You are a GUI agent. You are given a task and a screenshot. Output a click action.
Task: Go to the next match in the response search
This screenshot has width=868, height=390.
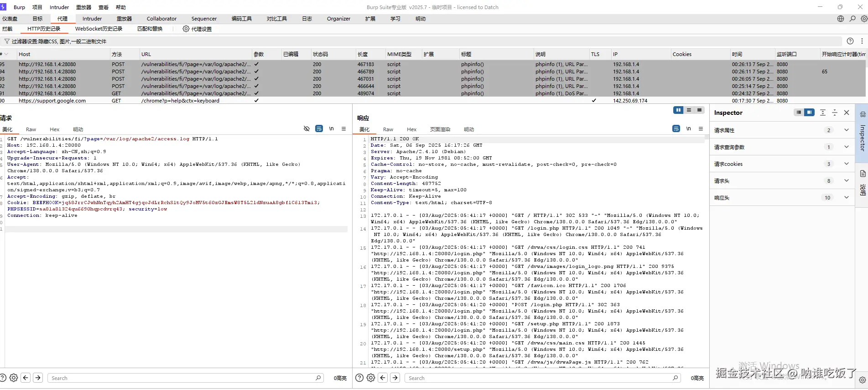click(395, 378)
